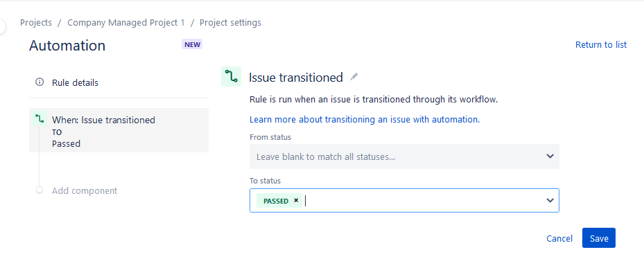Click the From status placeholder field
644x261 pixels.
click(404, 156)
